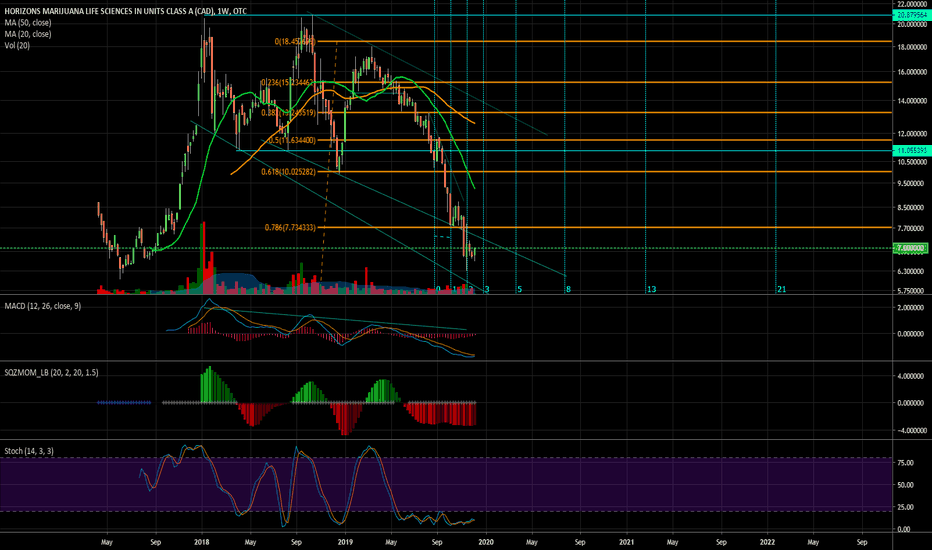Select the MACD (12, 26, close, 9) legend
The width and height of the screenshot is (932, 550).
pyautogui.click(x=43, y=306)
